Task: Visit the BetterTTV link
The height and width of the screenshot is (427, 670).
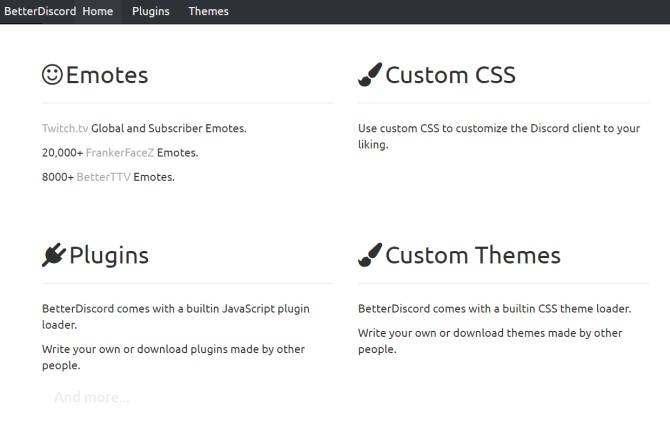Action: [103, 177]
